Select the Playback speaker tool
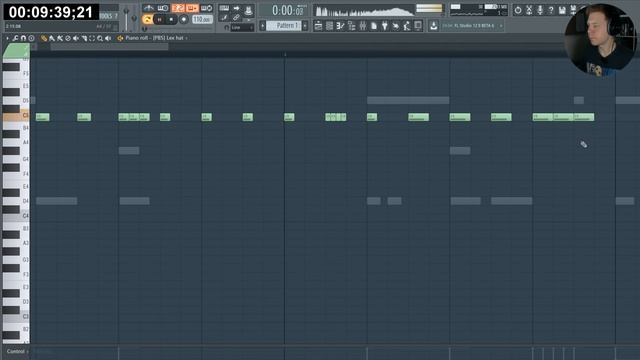 [108, 38]
